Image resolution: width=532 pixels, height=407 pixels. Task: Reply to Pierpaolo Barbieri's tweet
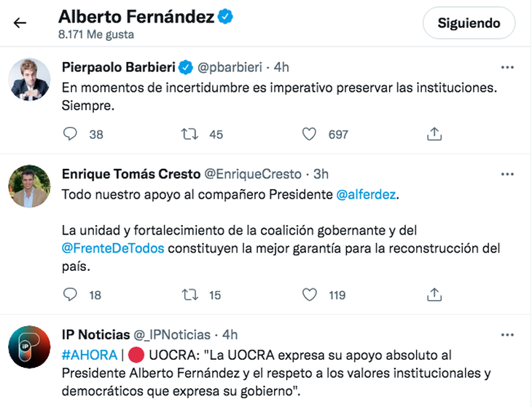tap(71, 134)
